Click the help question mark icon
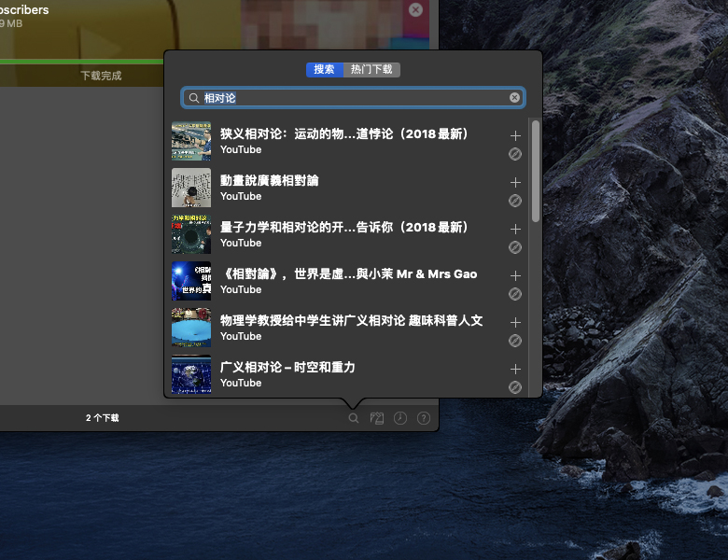 [x=424, y=418]
